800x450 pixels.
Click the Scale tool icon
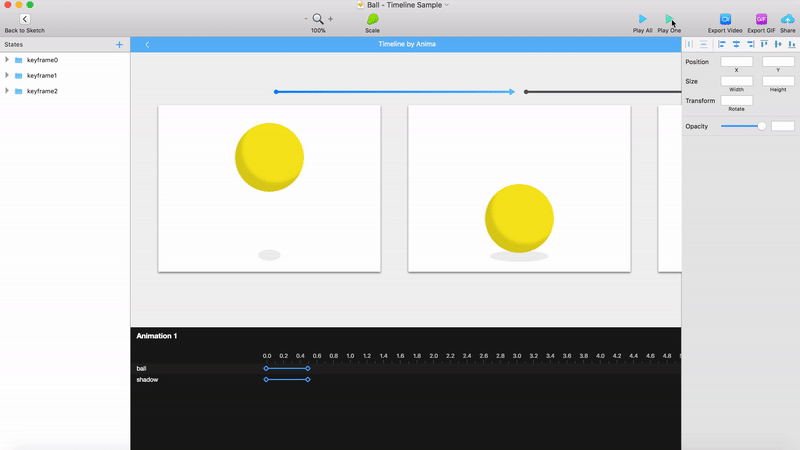(x=372, y=19)
